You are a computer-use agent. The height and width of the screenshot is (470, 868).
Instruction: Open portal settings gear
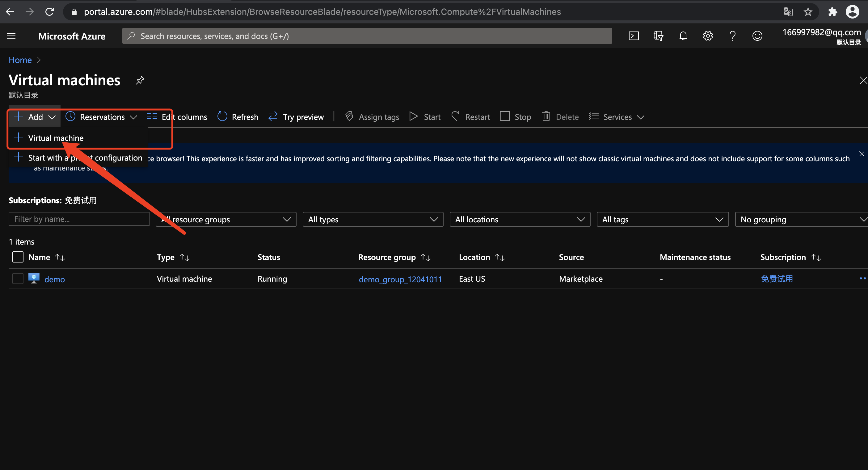pos(708,36)
